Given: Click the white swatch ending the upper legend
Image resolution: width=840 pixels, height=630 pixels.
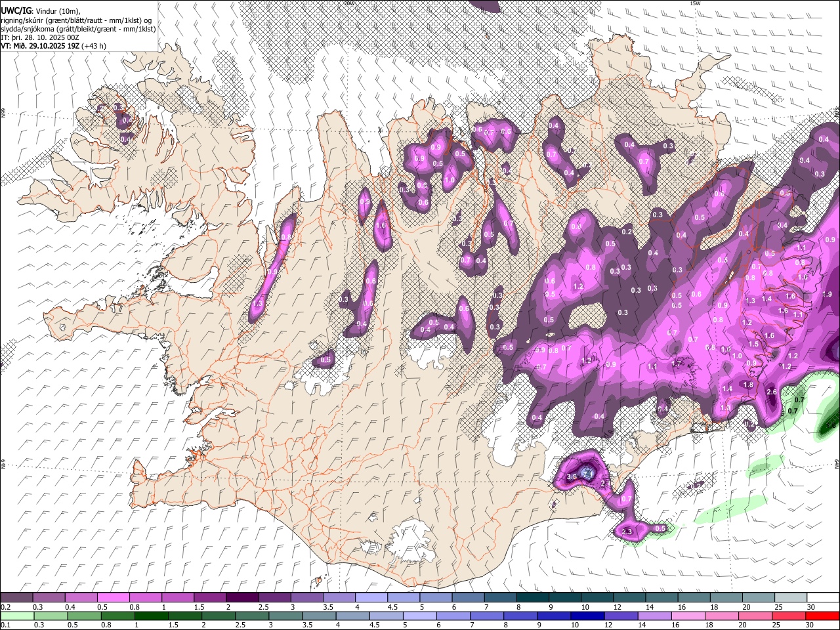Looking at the screenshot, I should pos(823,598).
